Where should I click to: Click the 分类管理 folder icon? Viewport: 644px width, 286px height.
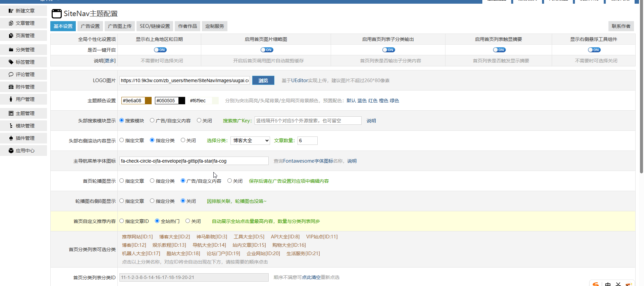click(11, 50)
